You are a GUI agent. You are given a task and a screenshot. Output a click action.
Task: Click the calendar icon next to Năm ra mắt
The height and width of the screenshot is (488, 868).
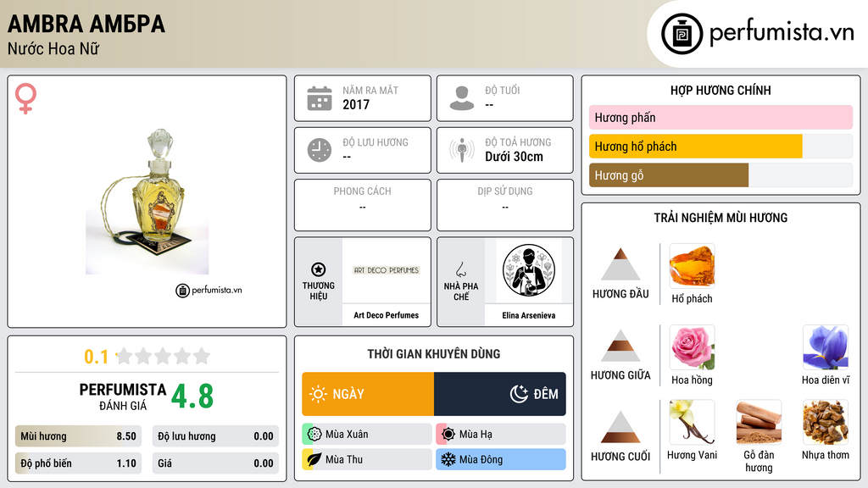point(320,98)
